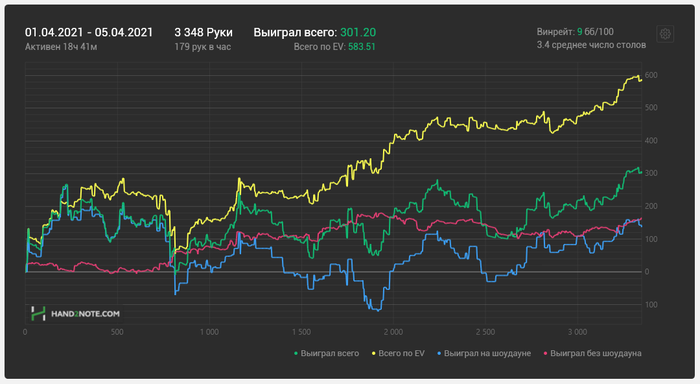Click 'Выиграл без шоудауна' legend label
Screen dimensions: 700x384
pyautogui.click(x=596, y=353)
